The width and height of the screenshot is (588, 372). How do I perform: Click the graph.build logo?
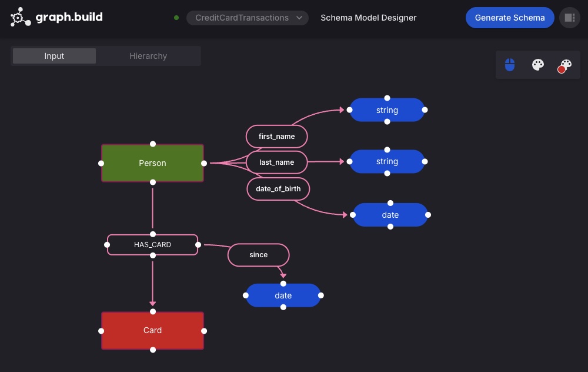tap(56, 18)
